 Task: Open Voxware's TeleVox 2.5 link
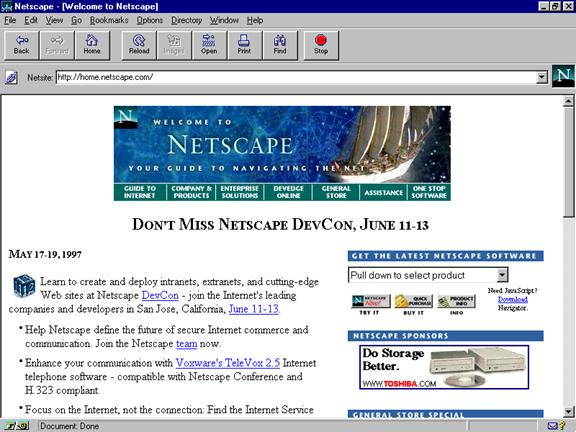click(228, 363)
